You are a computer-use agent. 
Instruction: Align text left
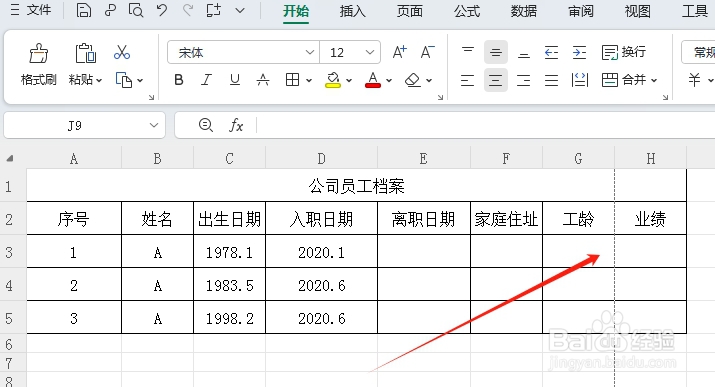(467, 80)
